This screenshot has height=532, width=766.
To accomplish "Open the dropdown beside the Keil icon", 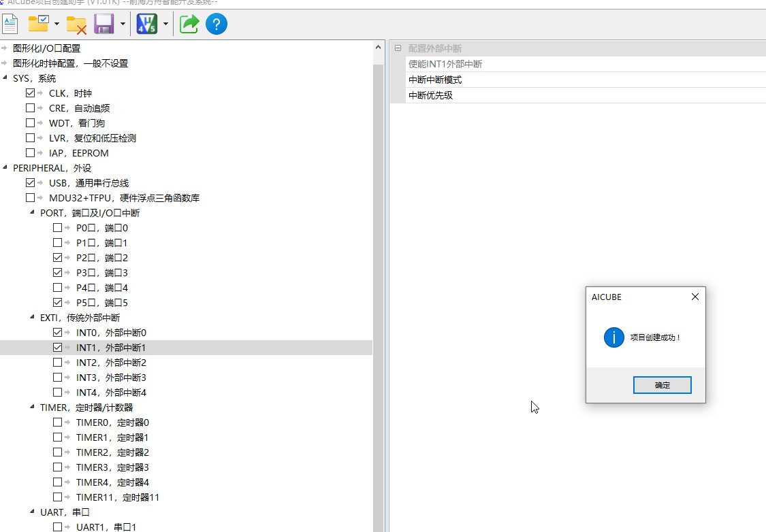I will 166,23.
